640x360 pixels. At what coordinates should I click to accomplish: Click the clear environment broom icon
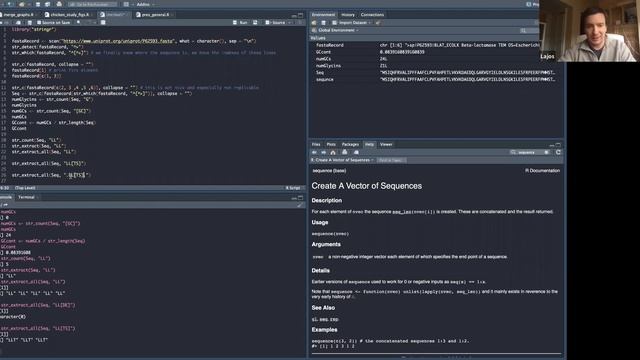click(x=378, y=23)
